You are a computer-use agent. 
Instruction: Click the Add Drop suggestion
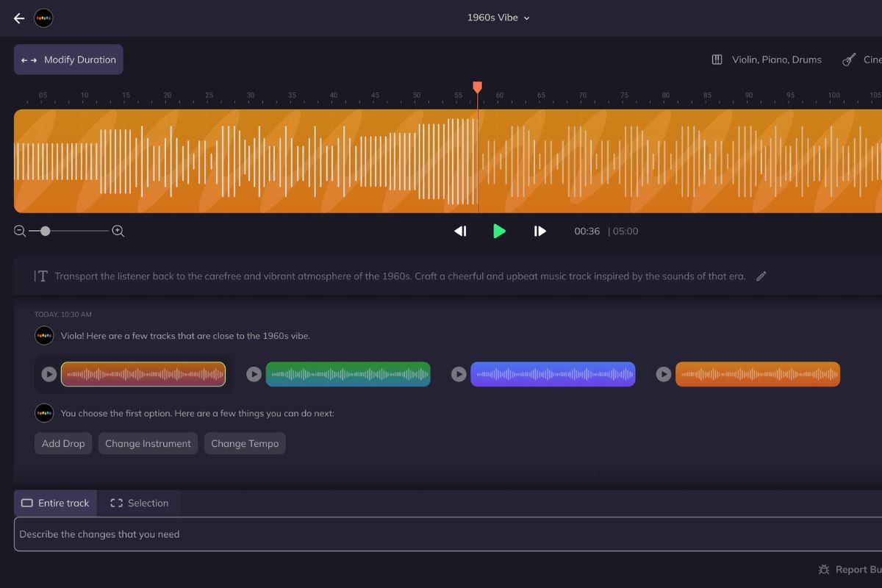(x=63, y=443)
